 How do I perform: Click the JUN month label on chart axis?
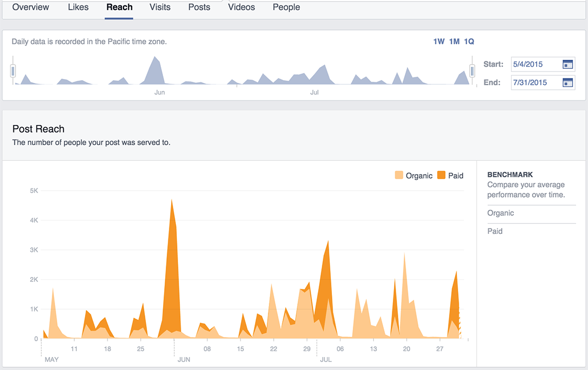[x=184, y=359]
